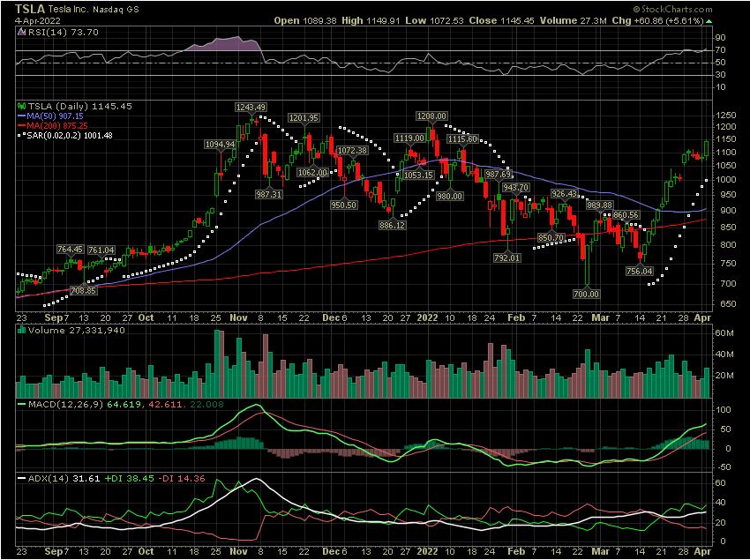Click the candlestick icon beside TSLA (Daily)
This screenshot has height=560, width=750.
click(x=21, y=106)
